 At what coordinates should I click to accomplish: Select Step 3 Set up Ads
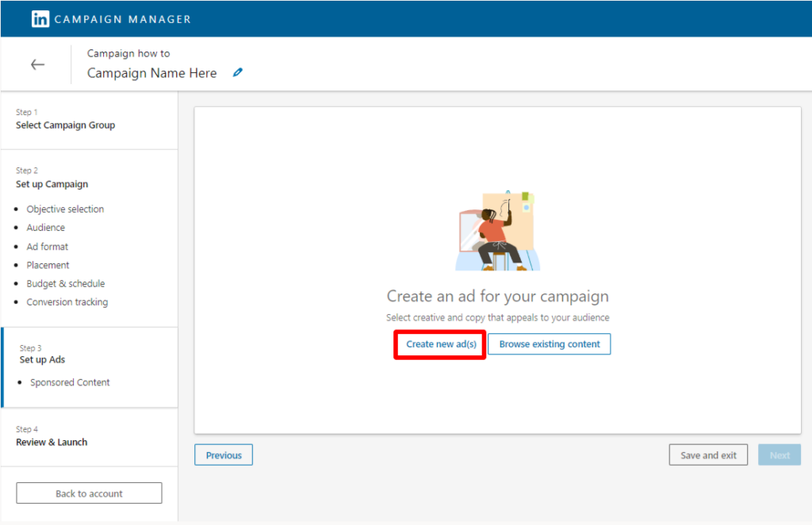[x=43, y=354]
